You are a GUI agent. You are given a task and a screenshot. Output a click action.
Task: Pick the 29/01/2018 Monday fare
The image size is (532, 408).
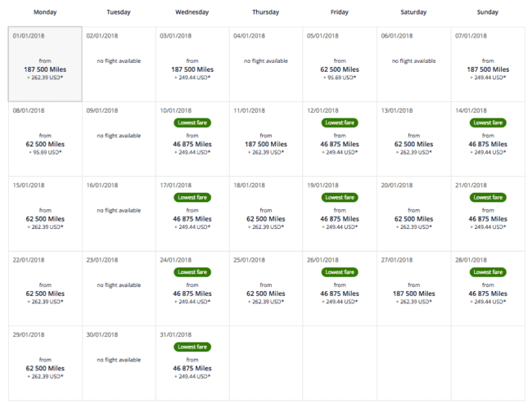click(x=45, y=363)
